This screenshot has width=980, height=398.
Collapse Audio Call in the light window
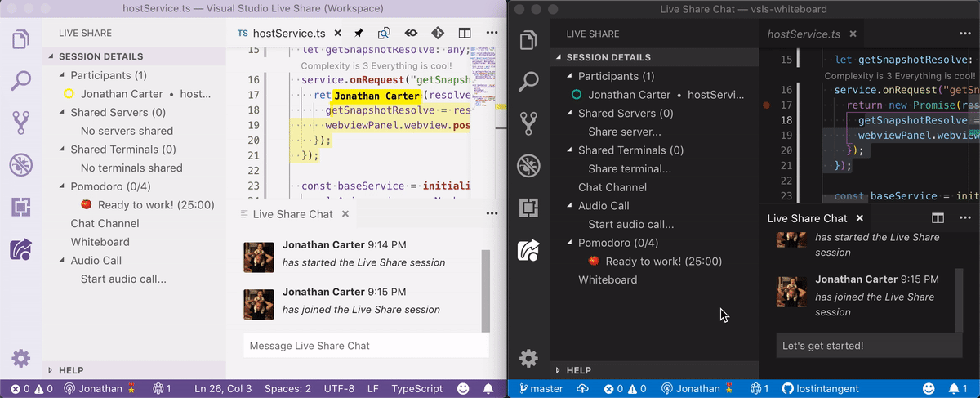63,261
